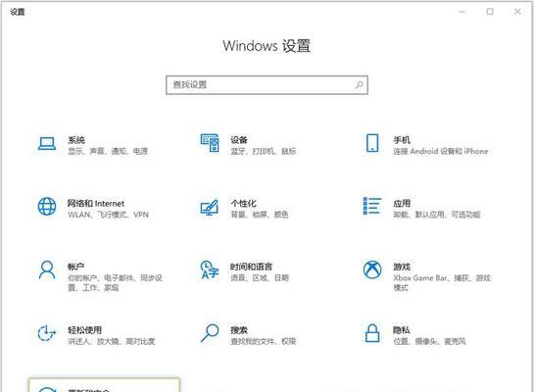The width and height of the screenshot is (534, 392).
Task: Open the 搜索 magnifier category icon
Action: [210, 333]
